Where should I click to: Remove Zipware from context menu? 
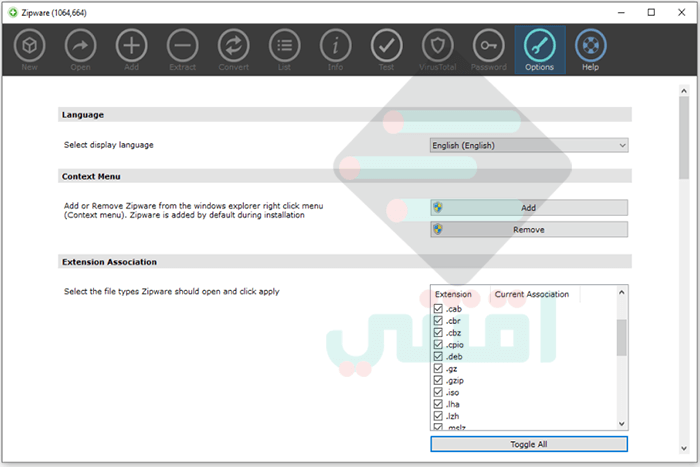529,229
